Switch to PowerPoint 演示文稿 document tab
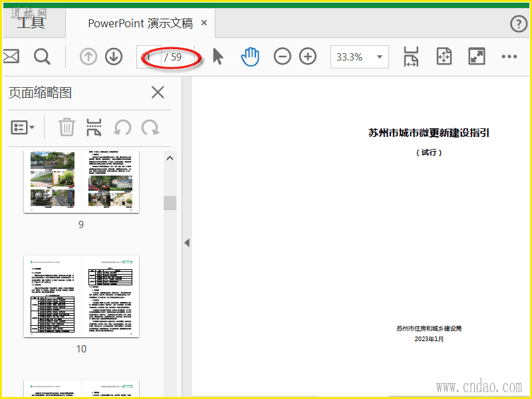532x399 pixels. tap(140, 23)
